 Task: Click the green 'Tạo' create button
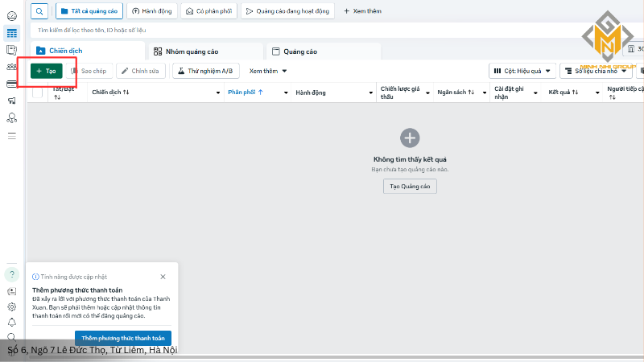[46, 71]
